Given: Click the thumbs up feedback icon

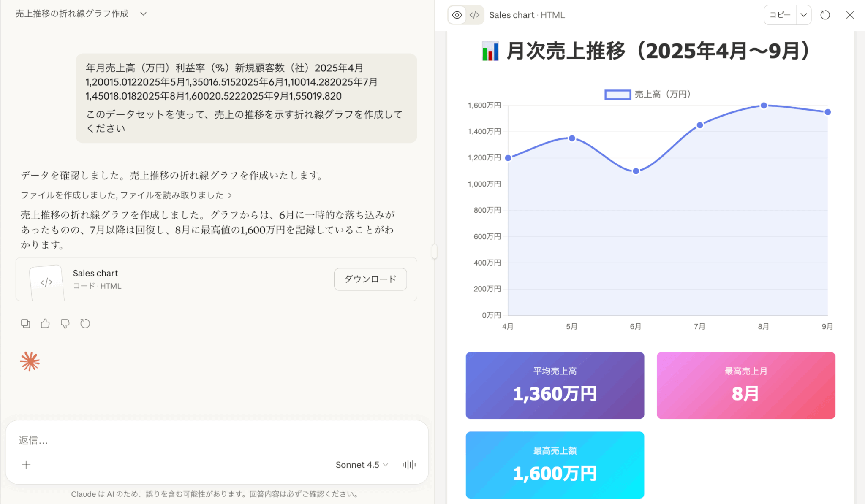Looking at the screenshot, I should click(x=45, y=324).
